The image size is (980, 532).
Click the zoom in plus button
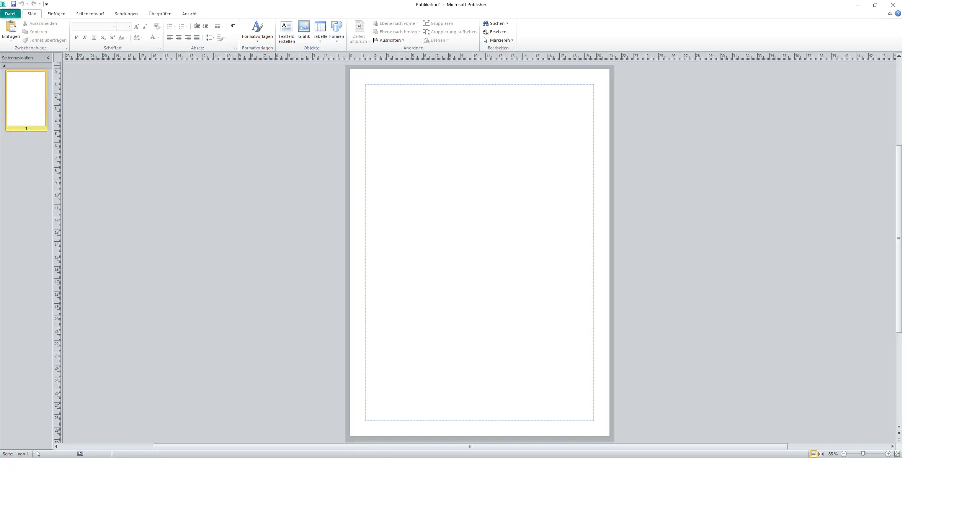pyautogui.click(x=888, y=454)
